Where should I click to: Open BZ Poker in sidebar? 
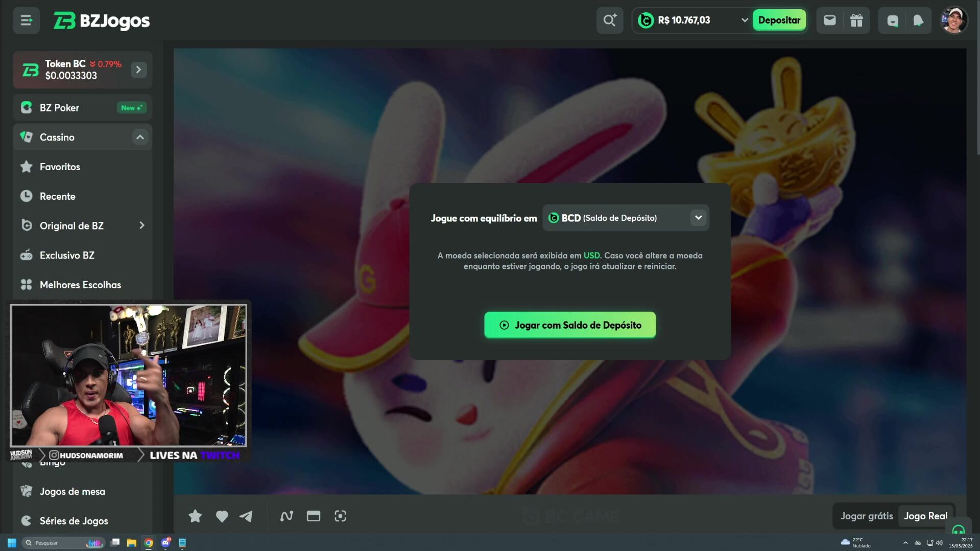click(83, 108)
